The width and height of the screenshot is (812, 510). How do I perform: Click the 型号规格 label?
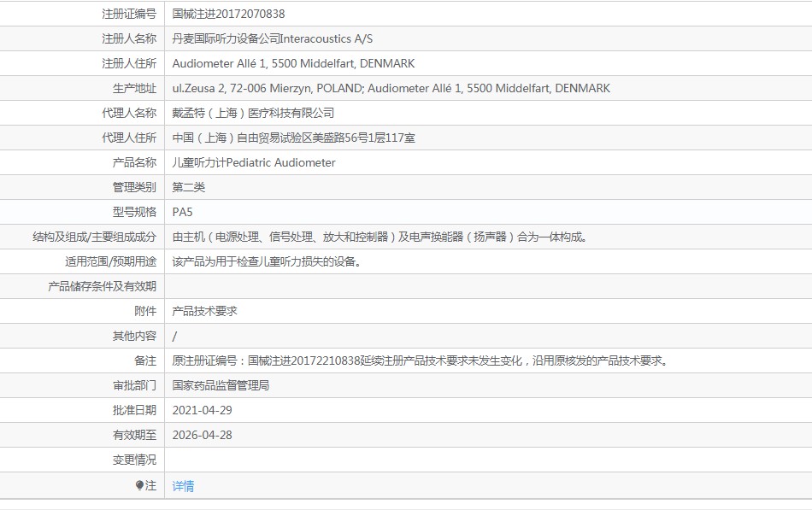tap(135, 212)
